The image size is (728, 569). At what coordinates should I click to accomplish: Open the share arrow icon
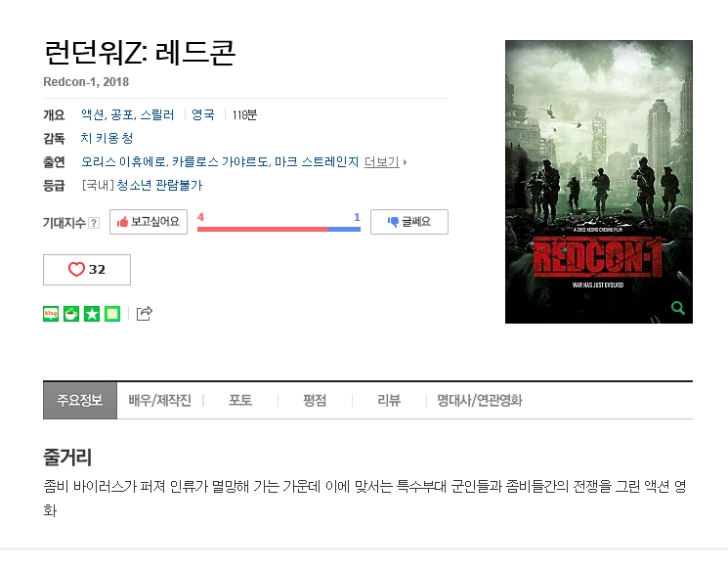coord(144,314)
